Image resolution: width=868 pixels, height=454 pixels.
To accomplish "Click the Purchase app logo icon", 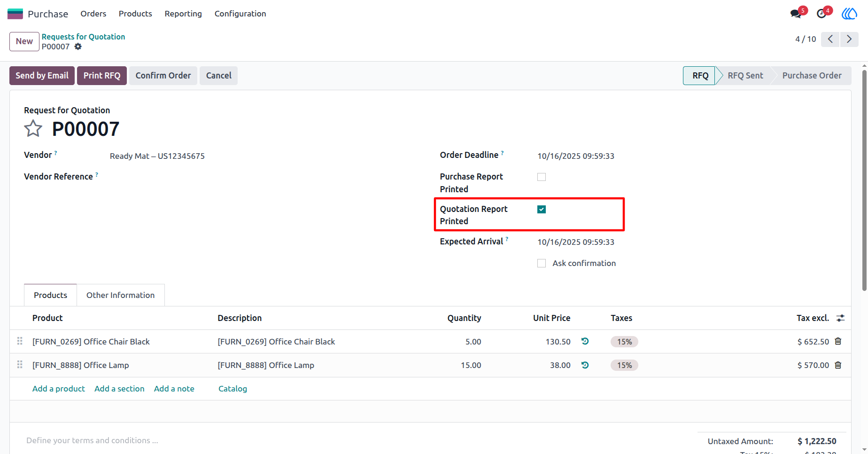I will pos(15,14).
